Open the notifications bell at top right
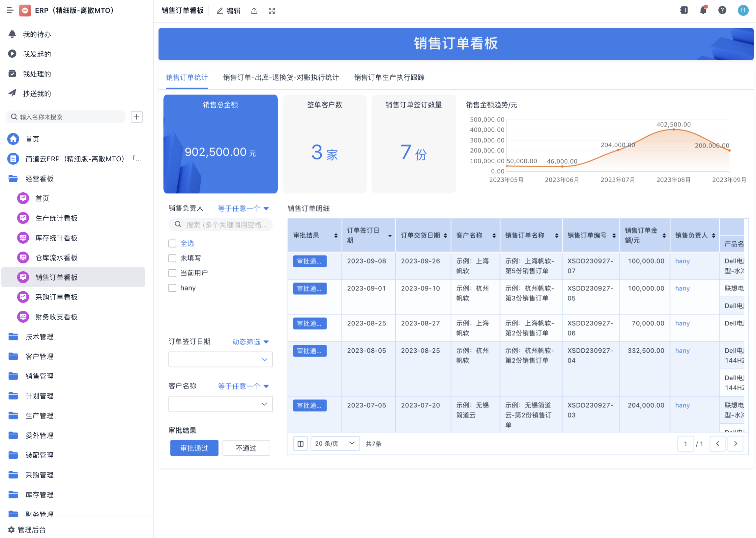This screenshot has width=756, height=538. pyautogui.click(x=703, y=10)
